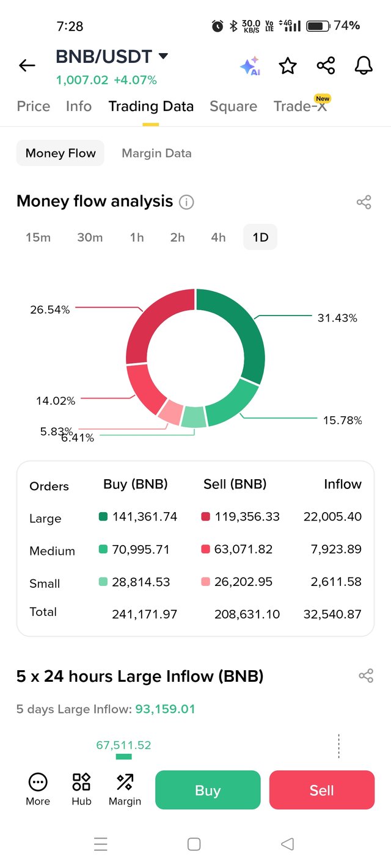Select the Money Flow sub-tab
391x868 pixels.
tap(60, 153)
